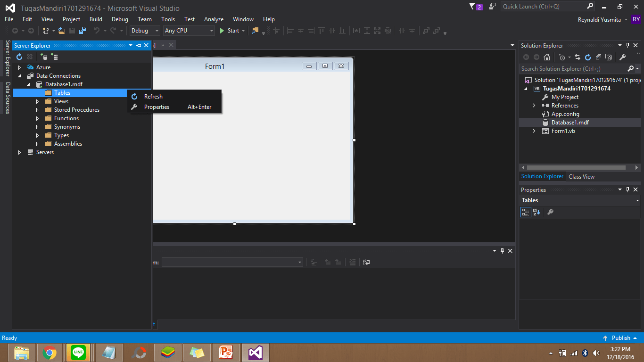Toggle auto-hide pin on Properties panel
Viewport: 644px width, 362px height.
tap(627, 190)
